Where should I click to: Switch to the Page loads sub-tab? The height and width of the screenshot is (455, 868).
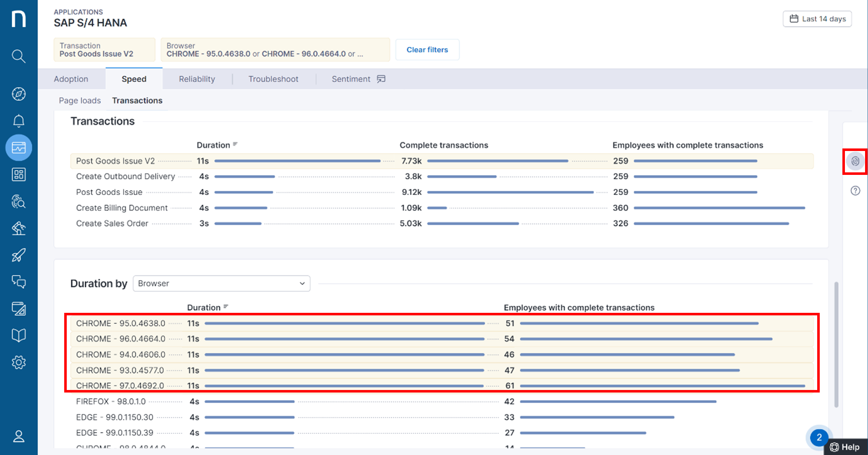[x=80, y=101]
